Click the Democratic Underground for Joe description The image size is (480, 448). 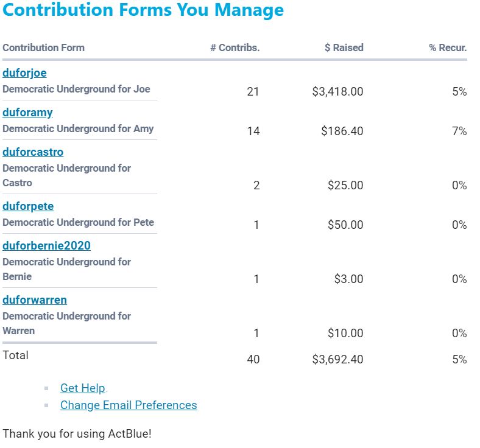(x=76, y=89)
